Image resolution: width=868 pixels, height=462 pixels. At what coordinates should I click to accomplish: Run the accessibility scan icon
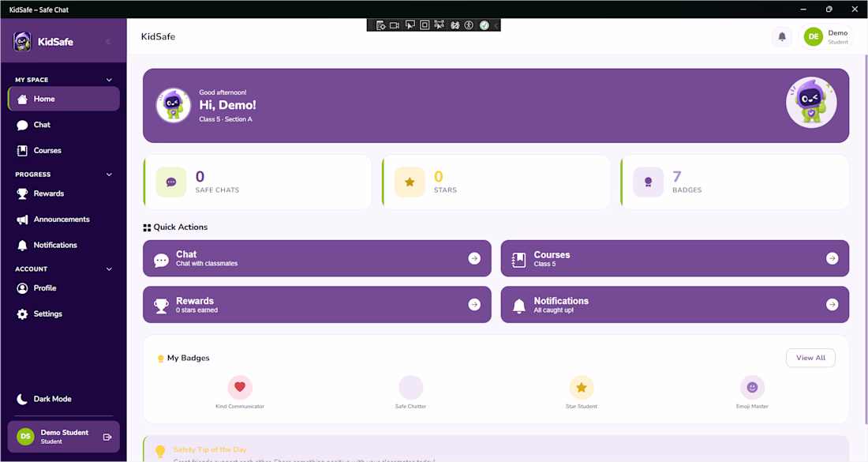[x=469, y=25]
